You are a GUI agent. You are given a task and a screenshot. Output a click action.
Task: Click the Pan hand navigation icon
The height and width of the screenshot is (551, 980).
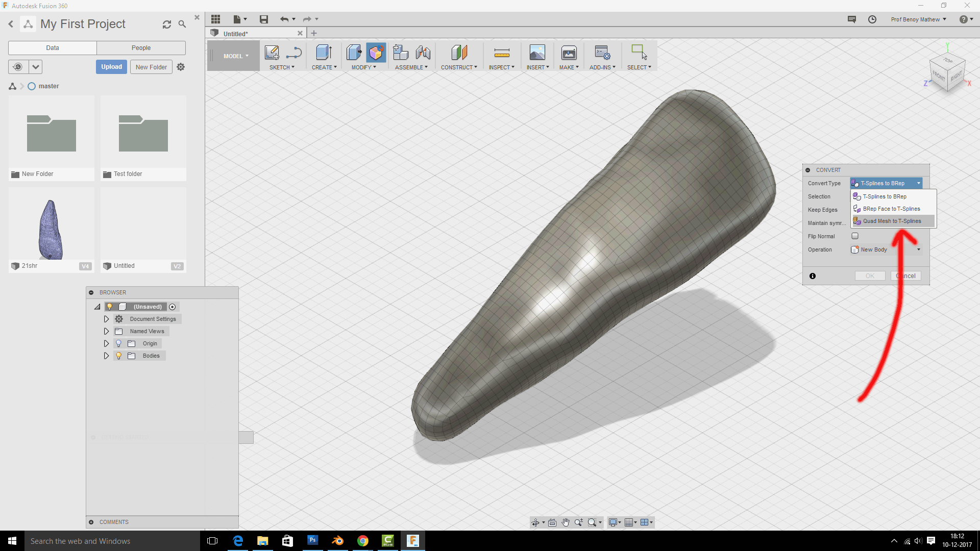566,522
